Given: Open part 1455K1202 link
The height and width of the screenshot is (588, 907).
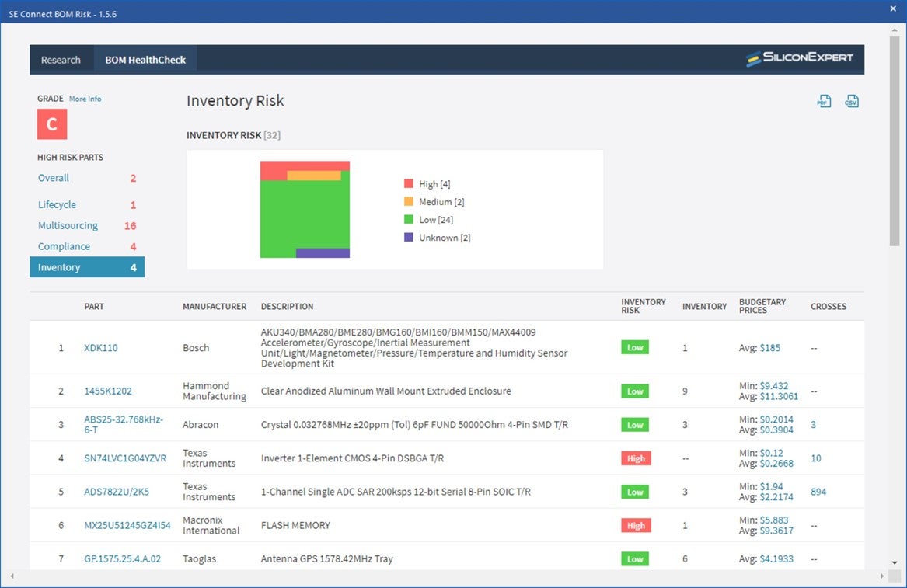Looking at the screenshot, I should (107, 391).
